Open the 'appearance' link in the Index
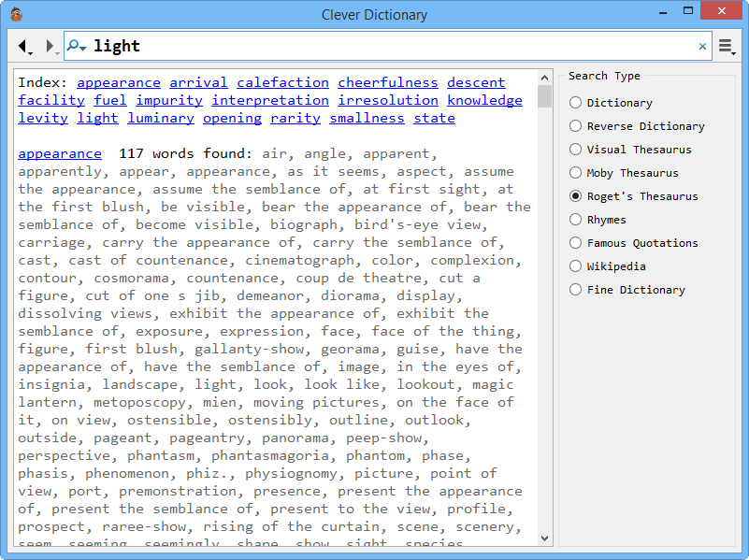 (119, 82)
